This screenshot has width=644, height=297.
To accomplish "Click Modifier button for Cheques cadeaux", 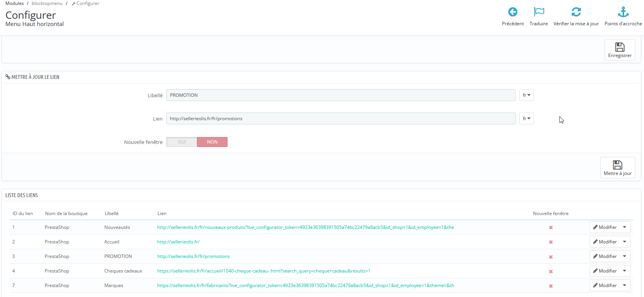I will pos(605,271).
